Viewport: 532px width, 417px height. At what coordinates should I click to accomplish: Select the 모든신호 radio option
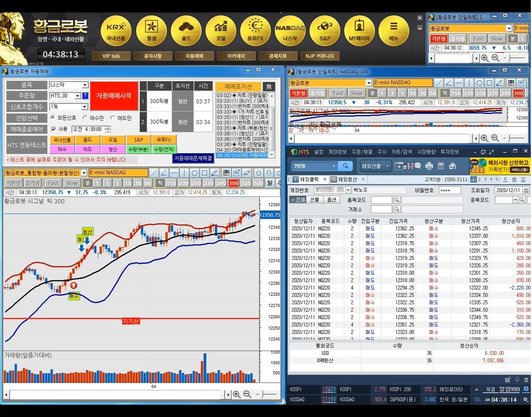pyautogui.click(x=53, y=117)
